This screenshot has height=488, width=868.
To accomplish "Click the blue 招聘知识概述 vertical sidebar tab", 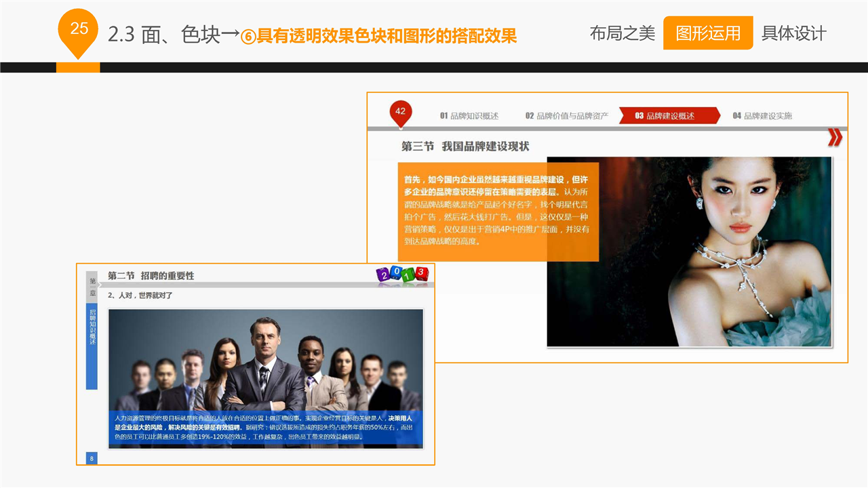I will click(92, 346).
